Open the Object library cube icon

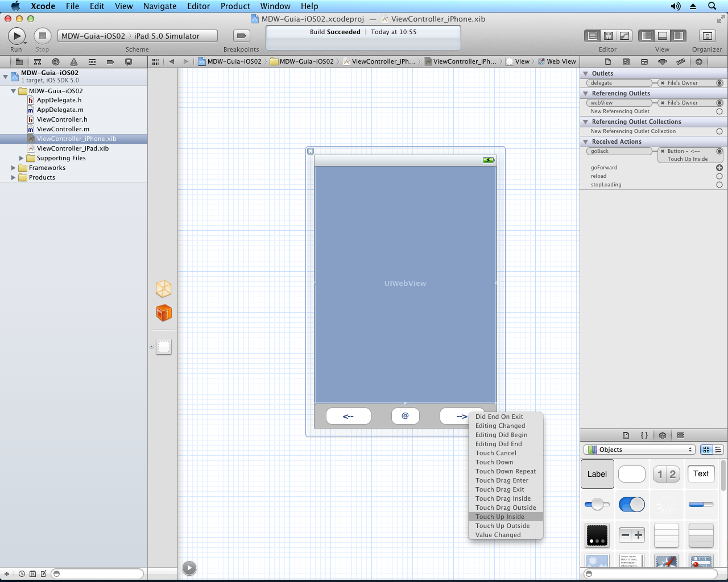point(663,435)
